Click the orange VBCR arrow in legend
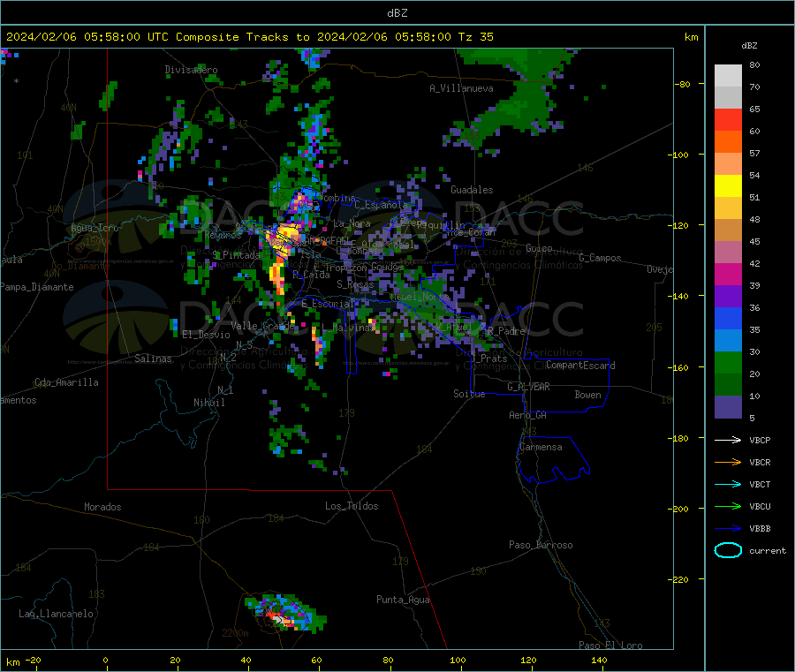Viewport: 795px width, 672px height. (728, 462)
